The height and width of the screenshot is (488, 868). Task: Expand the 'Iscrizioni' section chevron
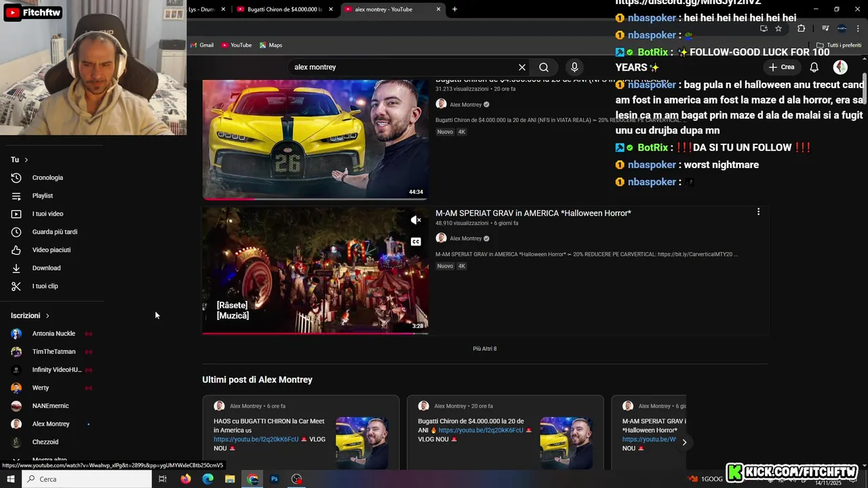tap(47, 316)
